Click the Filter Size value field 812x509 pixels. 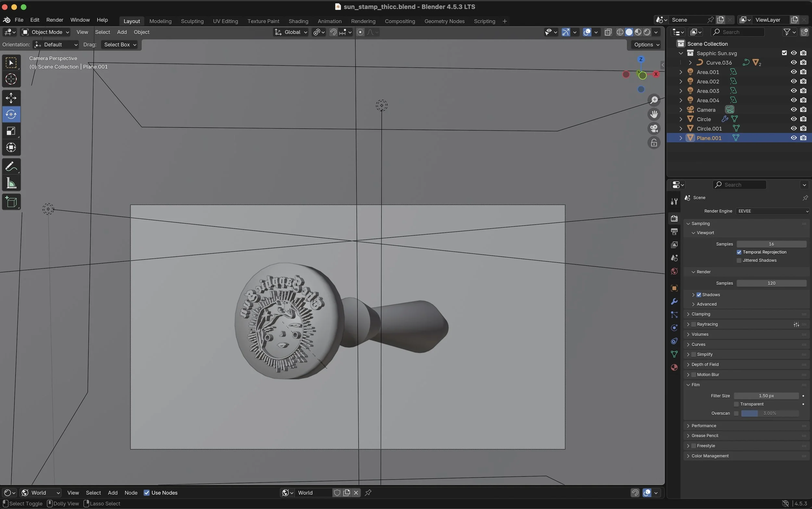click(x=766, y=396)
